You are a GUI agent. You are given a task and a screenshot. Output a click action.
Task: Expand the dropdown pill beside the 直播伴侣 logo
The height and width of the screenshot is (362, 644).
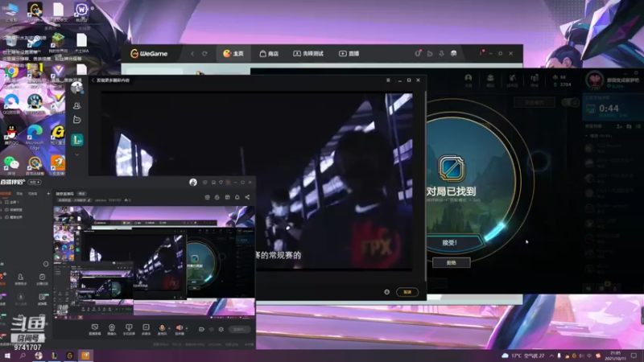point(35,182)
